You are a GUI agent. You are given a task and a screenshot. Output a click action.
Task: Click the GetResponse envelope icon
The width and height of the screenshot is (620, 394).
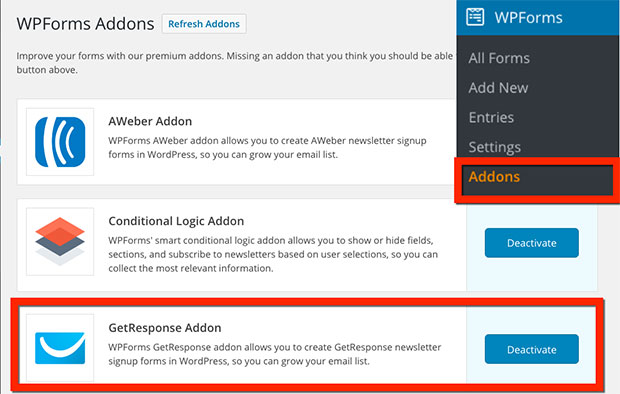60,348
